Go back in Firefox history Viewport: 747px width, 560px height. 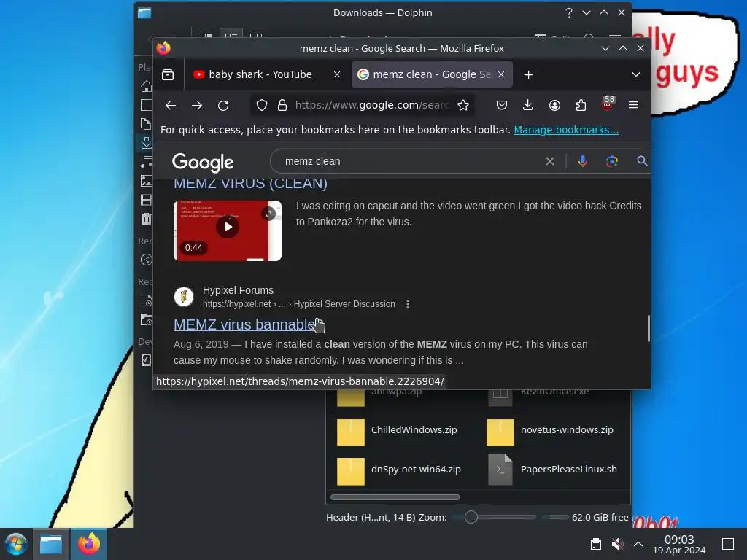point(171,105)
